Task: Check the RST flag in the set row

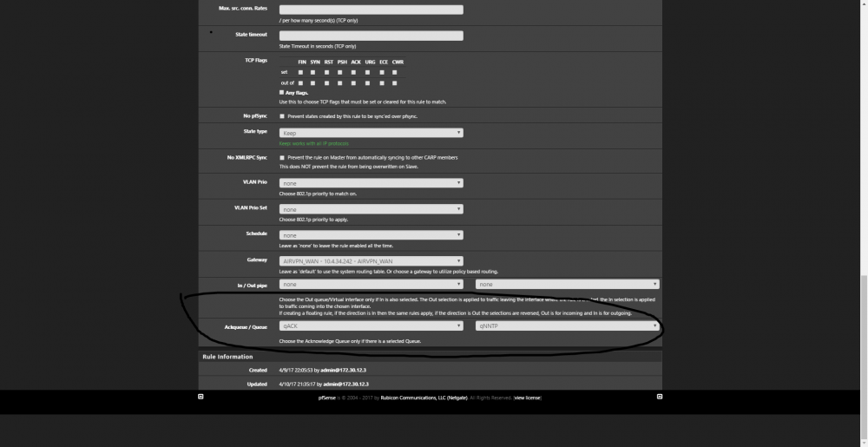Action: (x=326, y=72)
